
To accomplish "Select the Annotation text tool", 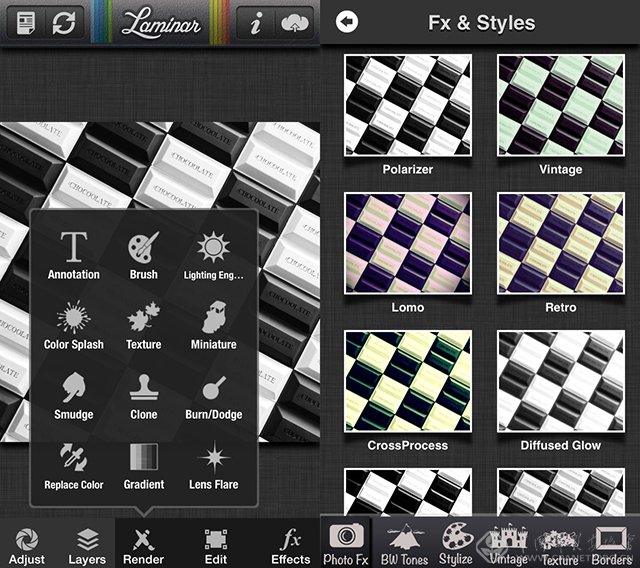I will (73, 254).
